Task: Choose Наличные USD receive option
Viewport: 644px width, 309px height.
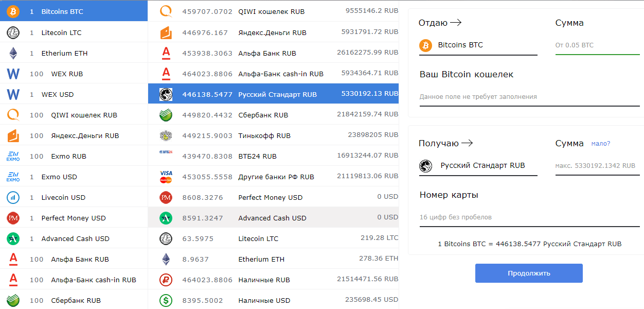Action: point(273,300)
